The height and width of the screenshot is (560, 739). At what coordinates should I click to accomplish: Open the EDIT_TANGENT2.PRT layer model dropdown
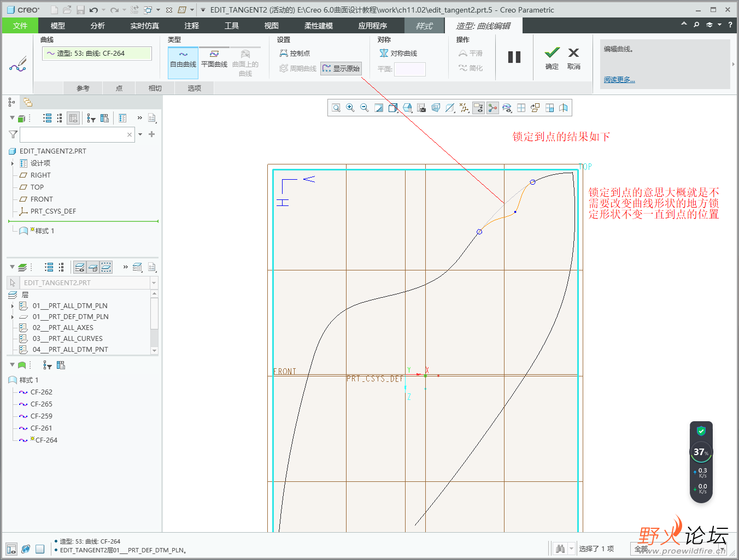[x=154, y=283]
